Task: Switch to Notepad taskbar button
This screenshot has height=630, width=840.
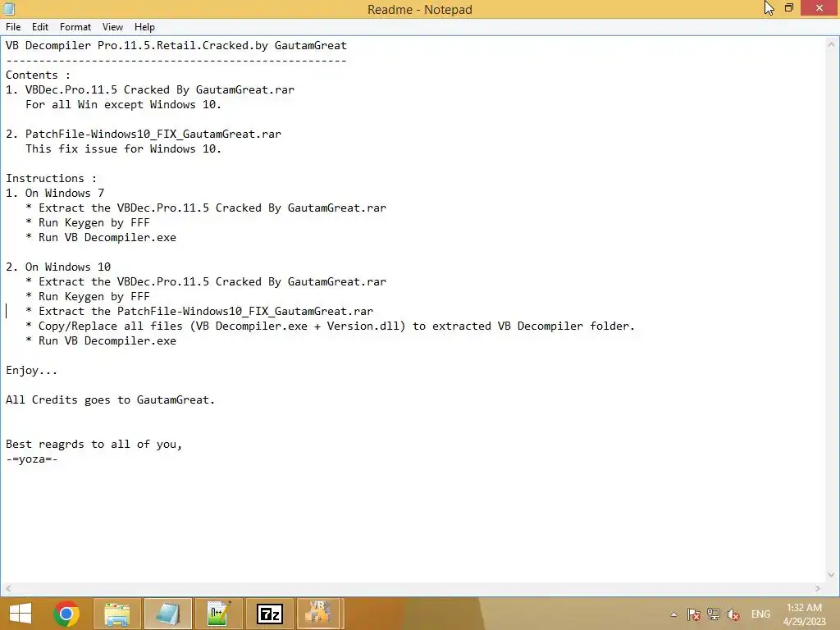Action: coord(167,614)
